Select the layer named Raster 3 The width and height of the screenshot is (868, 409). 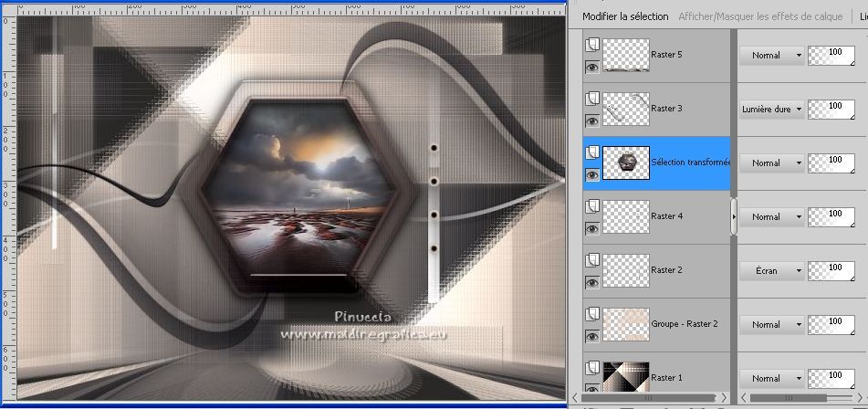tap(666, 108)
